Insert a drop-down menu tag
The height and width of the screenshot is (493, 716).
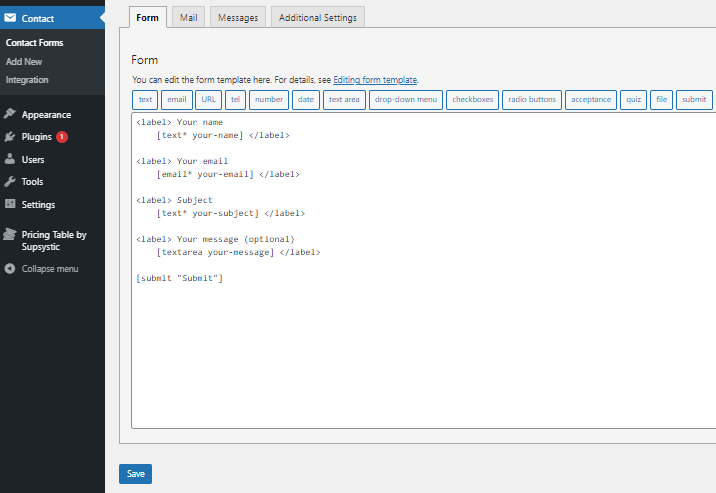(x=406, y=100)
